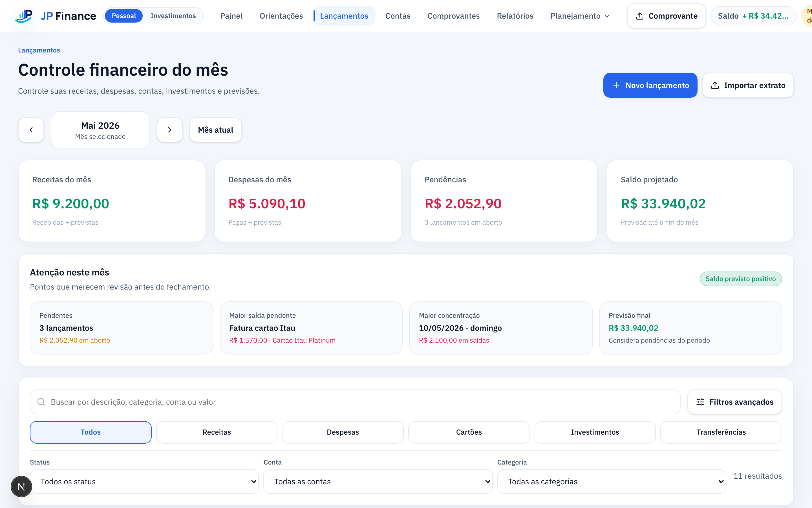Open Lançamentos in navigation
The height and width of the screenshot is (508, 812).
point(344,16)
